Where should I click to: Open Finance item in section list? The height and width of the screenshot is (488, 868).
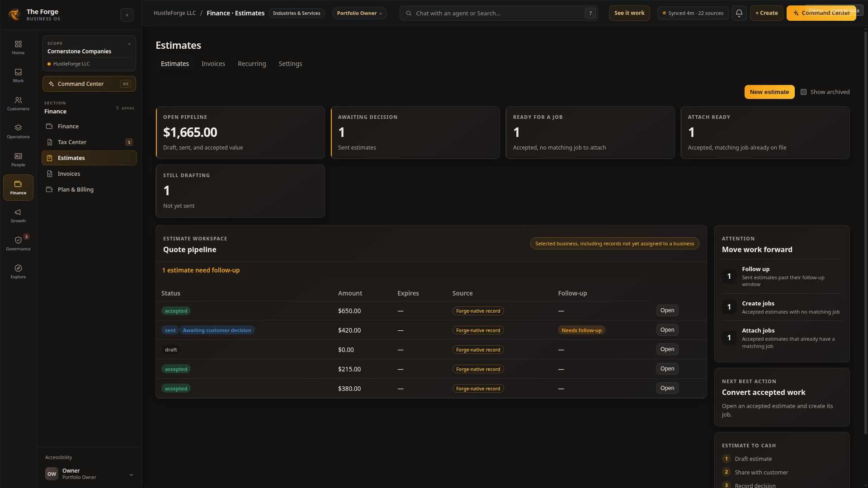[x=89, y=126]
